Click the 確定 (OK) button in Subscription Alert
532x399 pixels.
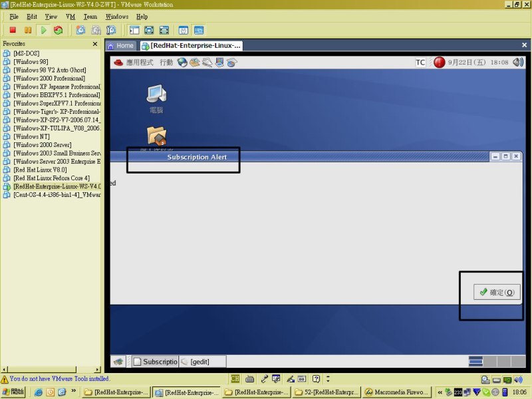(497, 292)
